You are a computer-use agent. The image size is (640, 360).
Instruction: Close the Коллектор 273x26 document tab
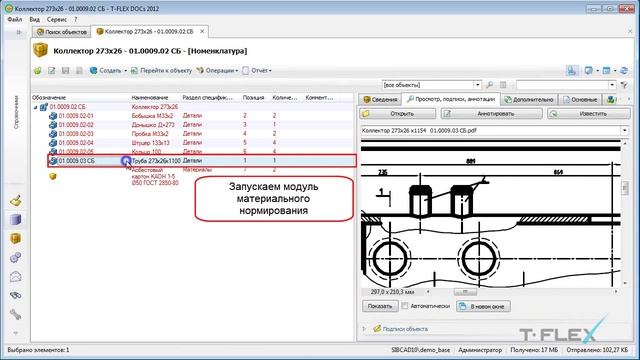pyautogui.click(x=202, y=31)
